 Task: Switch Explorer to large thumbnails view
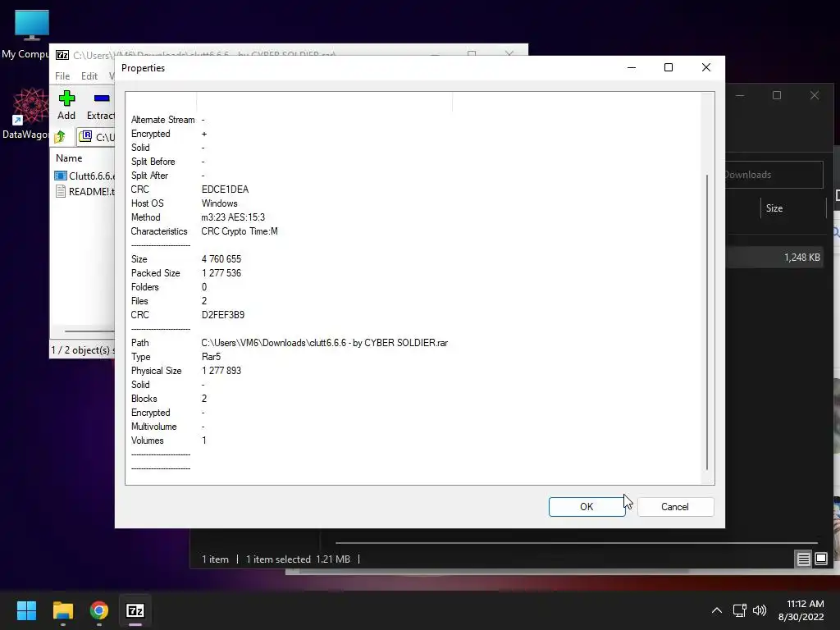[820, 559]
